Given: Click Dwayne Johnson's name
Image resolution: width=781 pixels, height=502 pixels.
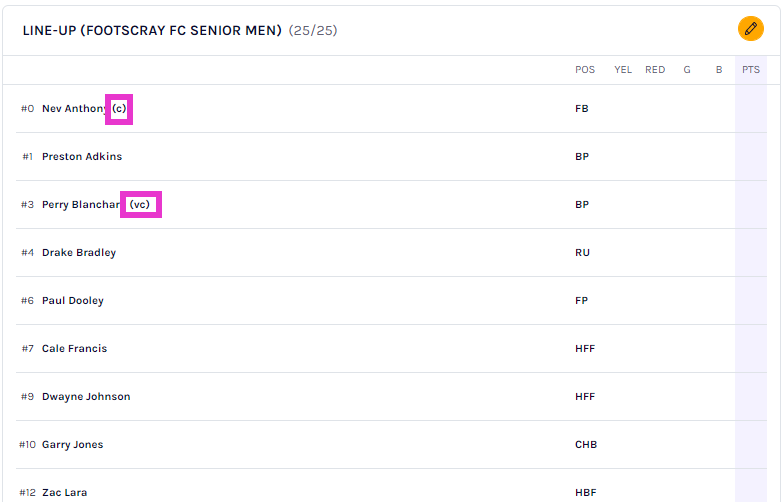Looking at the screenshot, I should coord(86,397).
